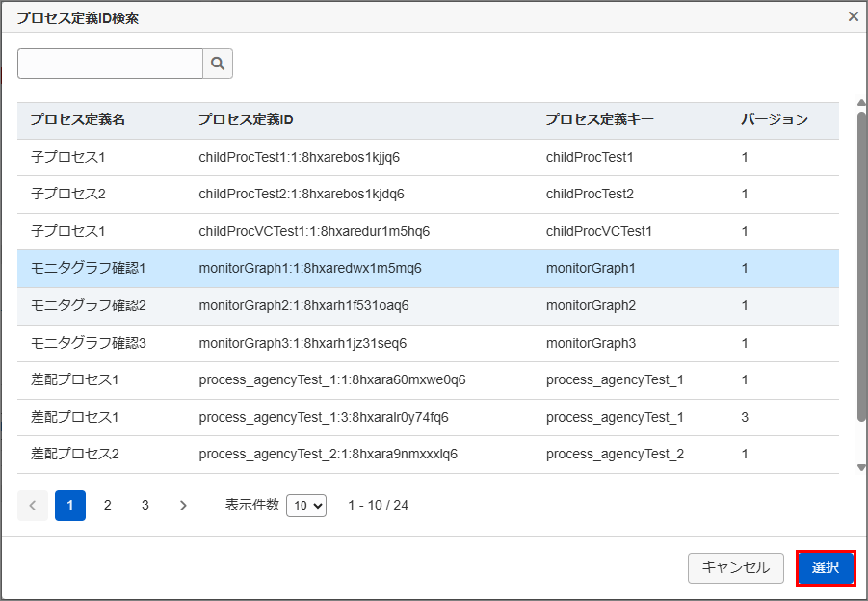The width and height of the screenshot is (868, 601).
Task: Close the process definition ID search dialog
Action: [x=853, y=16]
